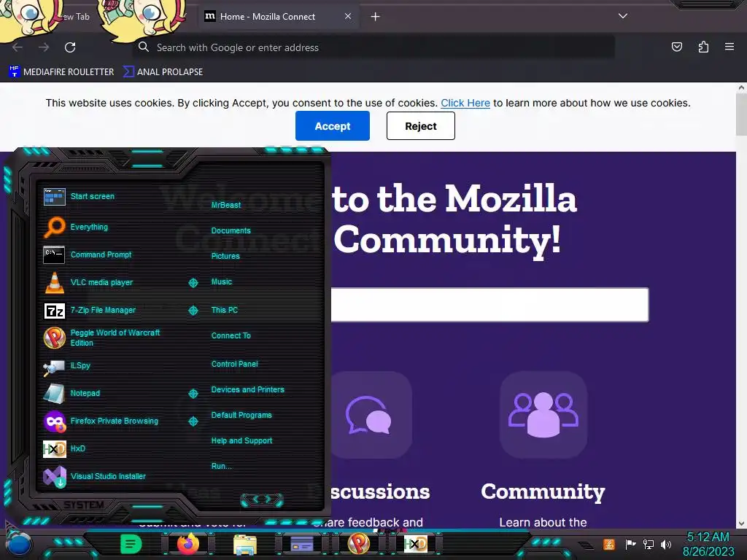Select Connect To in start menu
The width and height of the screenshot is (747, 560).
click(x=231, y=335)
